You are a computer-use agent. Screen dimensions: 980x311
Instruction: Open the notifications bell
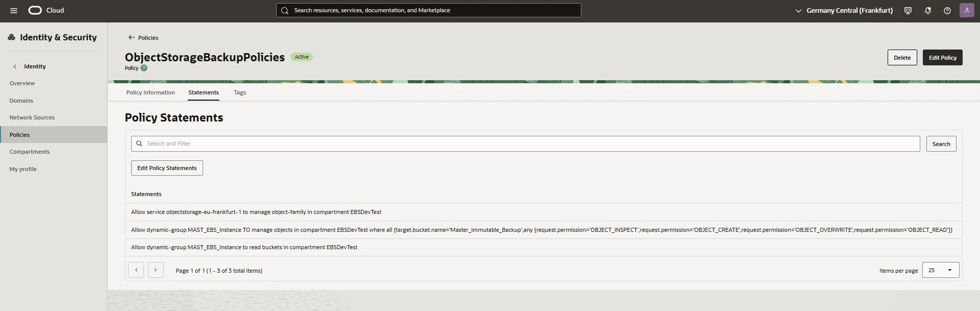(x=928, y=11)
